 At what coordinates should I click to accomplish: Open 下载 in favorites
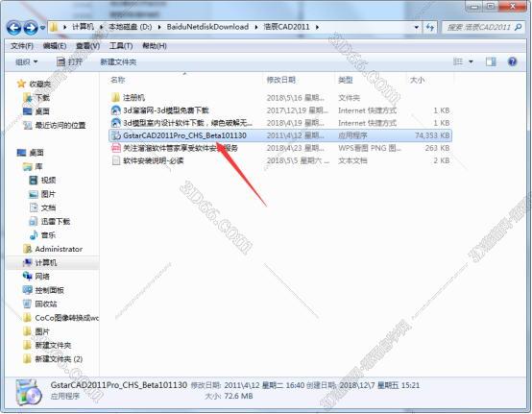click(42, 98)
